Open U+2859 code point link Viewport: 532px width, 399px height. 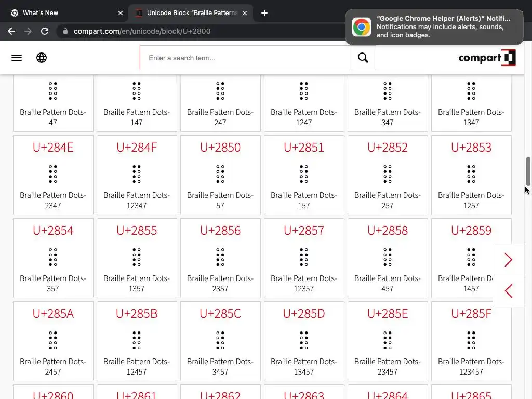tap(471, 231)
